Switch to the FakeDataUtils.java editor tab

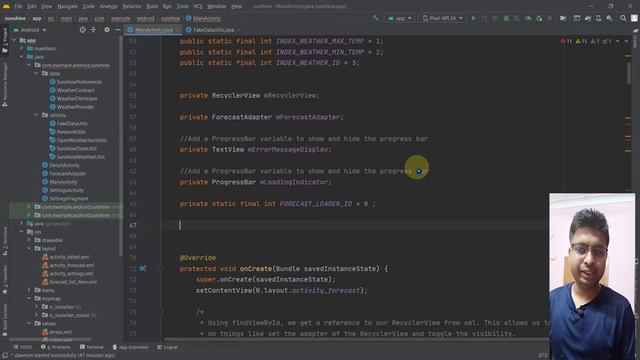[x=213, y=30]
